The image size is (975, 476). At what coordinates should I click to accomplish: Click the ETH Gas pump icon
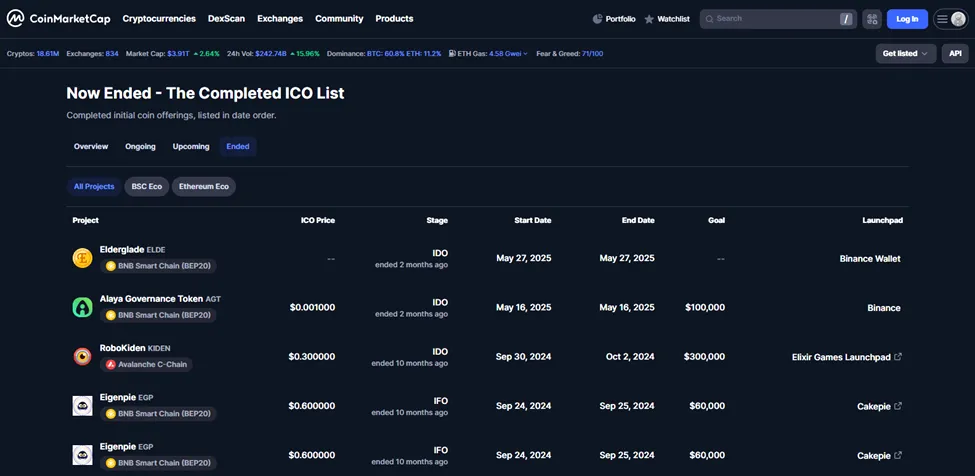(451, 53)
